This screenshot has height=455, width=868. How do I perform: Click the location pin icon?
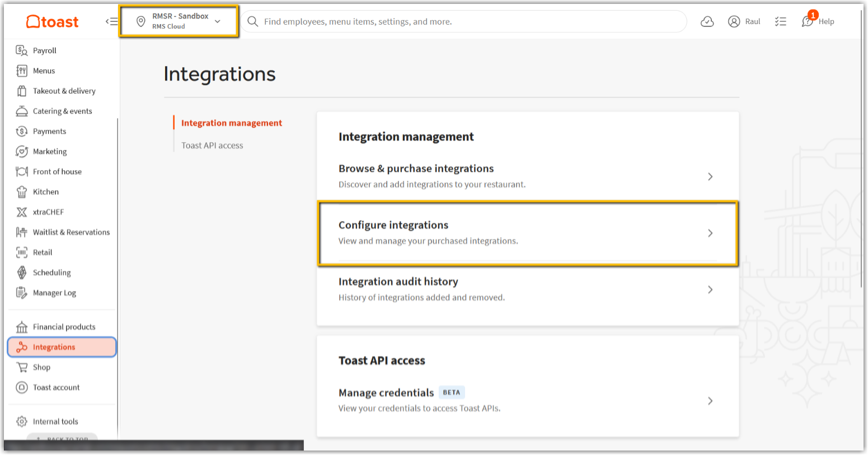tap(141, 21)
